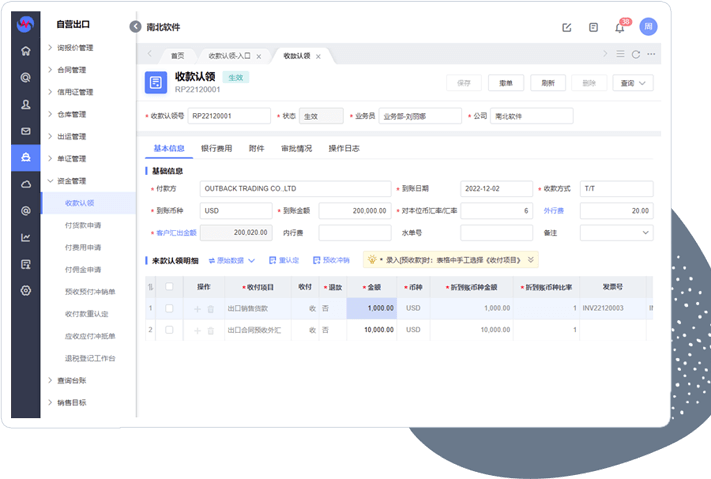Switch to the 银行费用 tab
This screenshot has height=479, width=711.
coord(216,148)
